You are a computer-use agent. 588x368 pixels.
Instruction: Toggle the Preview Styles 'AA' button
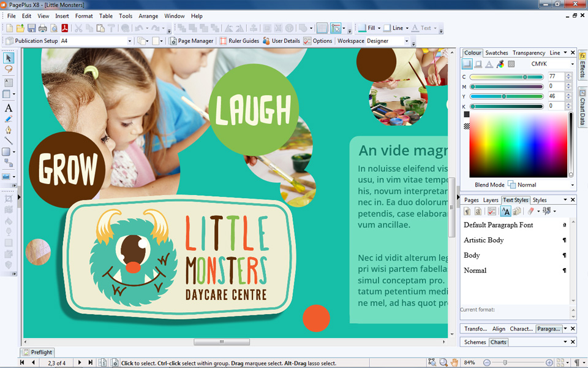coord(505,211)
